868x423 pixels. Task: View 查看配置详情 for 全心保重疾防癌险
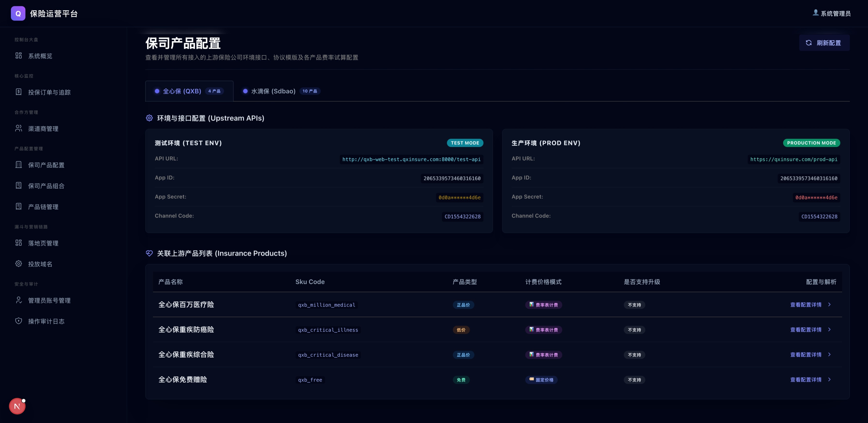point(806,330)
